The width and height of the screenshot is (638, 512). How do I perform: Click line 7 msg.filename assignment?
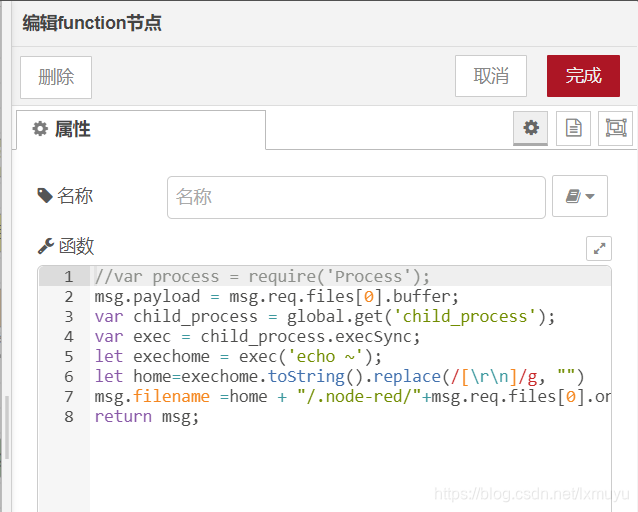352,396
